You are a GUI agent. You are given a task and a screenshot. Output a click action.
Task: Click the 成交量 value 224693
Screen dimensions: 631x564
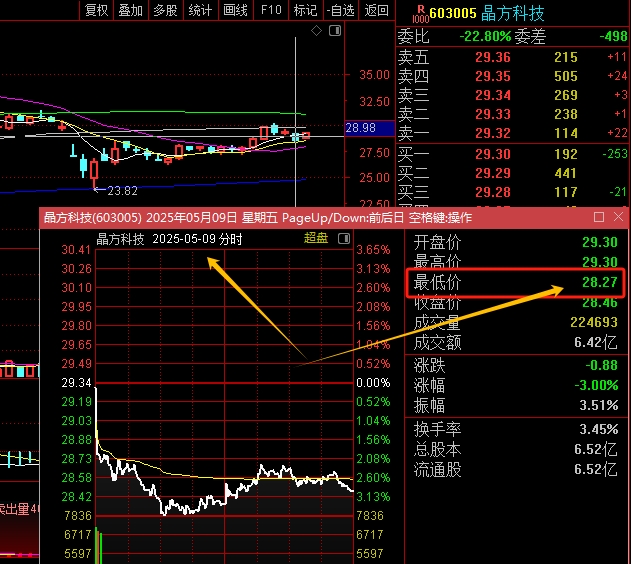(594, 322)
